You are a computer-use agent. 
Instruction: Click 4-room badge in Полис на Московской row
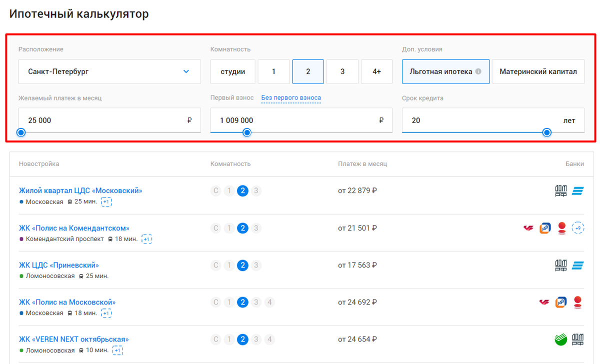point(269,302)
